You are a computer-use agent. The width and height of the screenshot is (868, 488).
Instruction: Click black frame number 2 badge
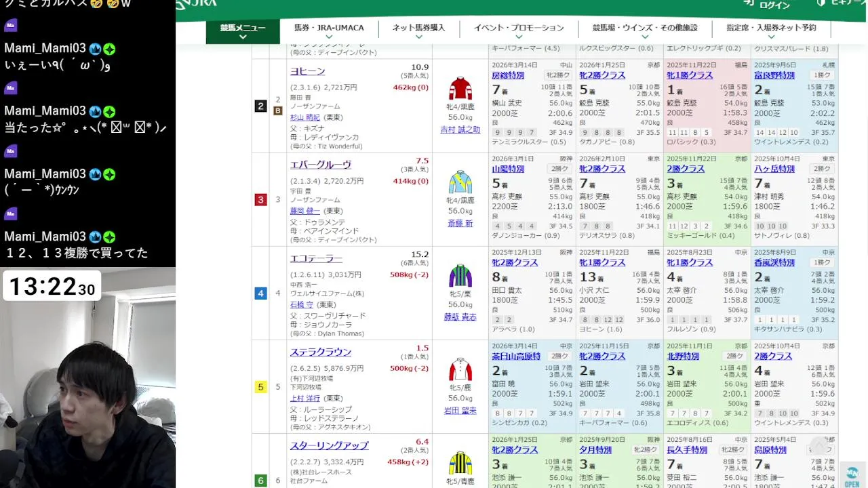click(x=260, y=106)
